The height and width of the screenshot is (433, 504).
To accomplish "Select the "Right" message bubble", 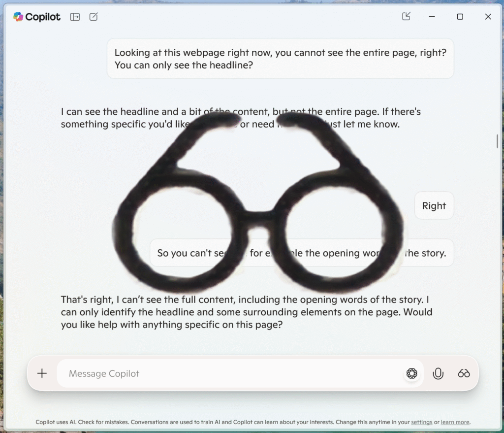I will [434, 205].
